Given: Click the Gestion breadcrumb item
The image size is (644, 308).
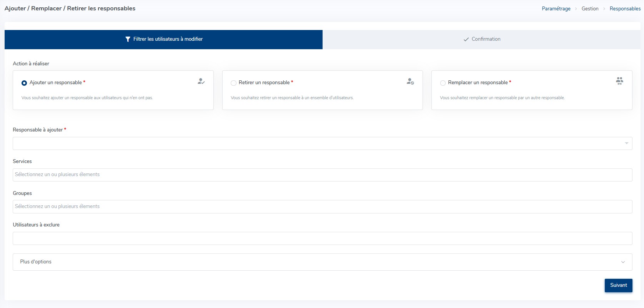Looking at the screenshot, I should coord(590,8).
